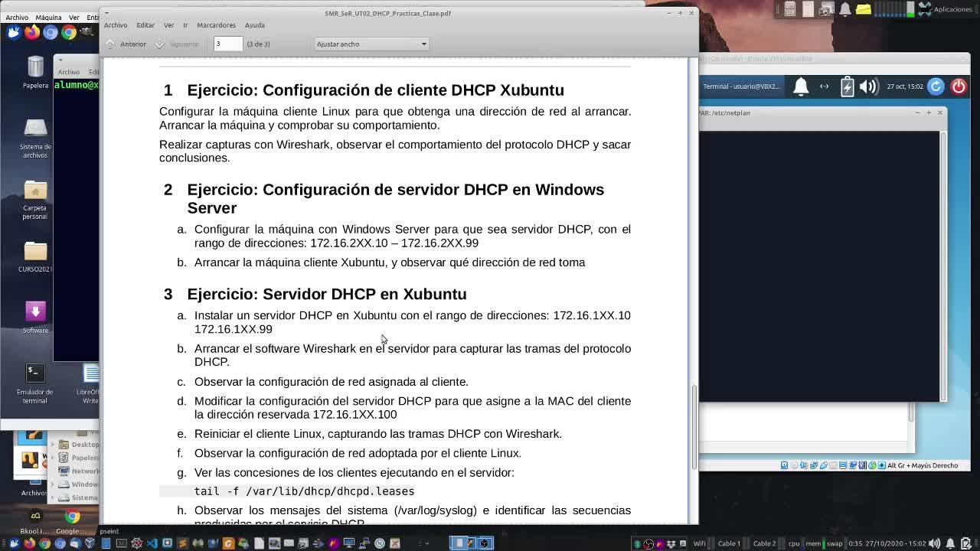Click the Wifi indicator in the bottom panel

coord(699,543)
